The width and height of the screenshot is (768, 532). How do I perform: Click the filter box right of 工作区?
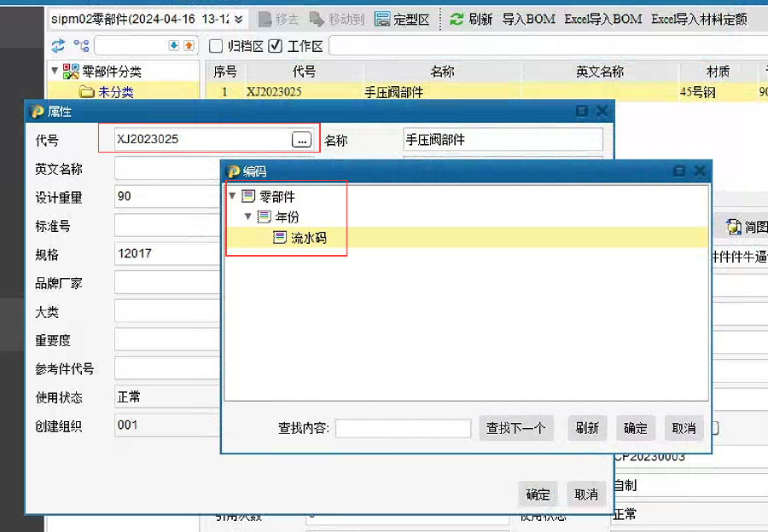(549, 46)
